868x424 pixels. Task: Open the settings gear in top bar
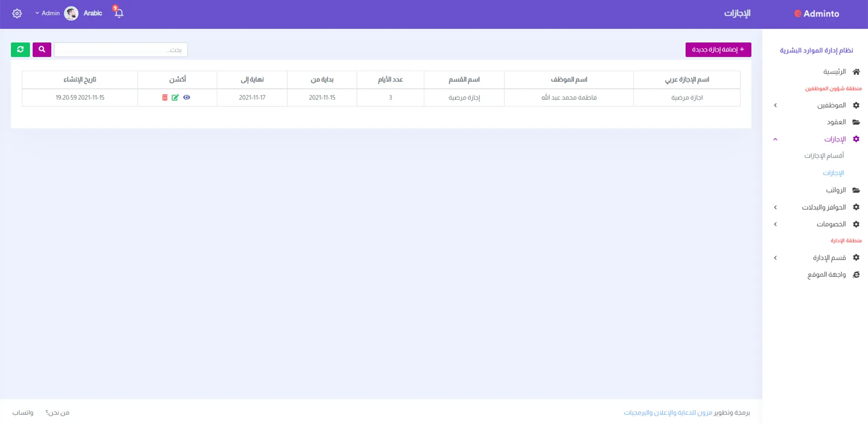(x=17, y=14)
